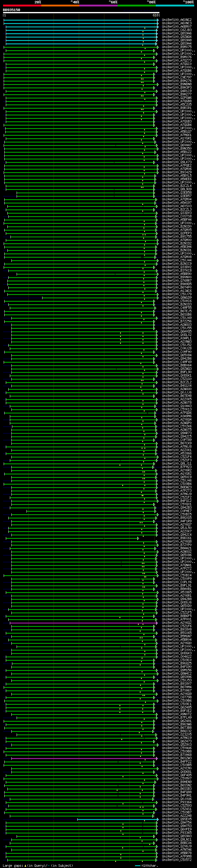Select the UniRef100_C5YK13 label

click(x=177, y=410)
